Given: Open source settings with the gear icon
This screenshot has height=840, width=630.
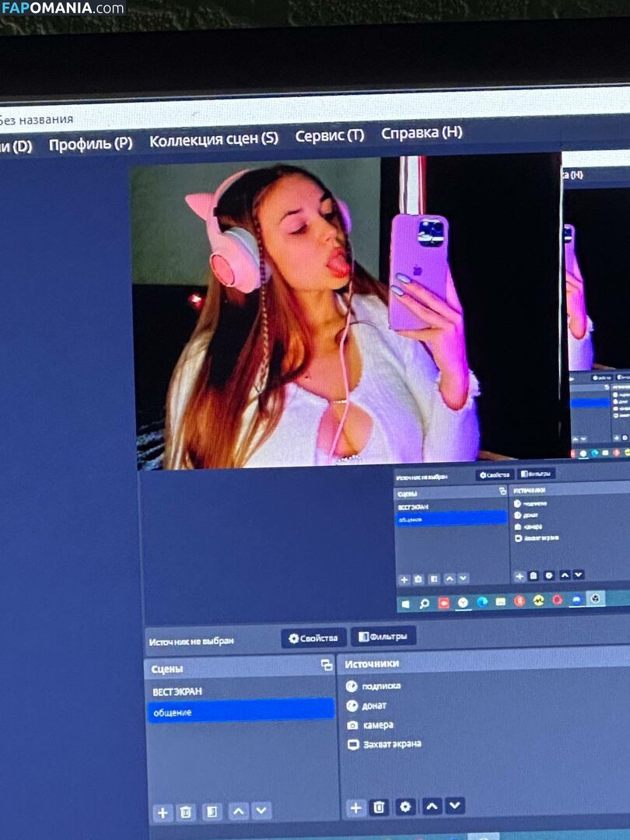Looking at the screenshot, I should (x=404, y=809).
